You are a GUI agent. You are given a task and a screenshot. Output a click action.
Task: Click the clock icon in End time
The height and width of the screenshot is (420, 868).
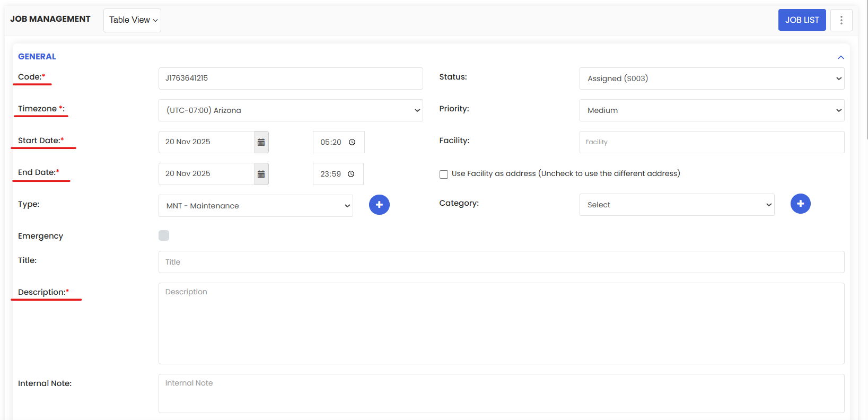pos(351,174)
